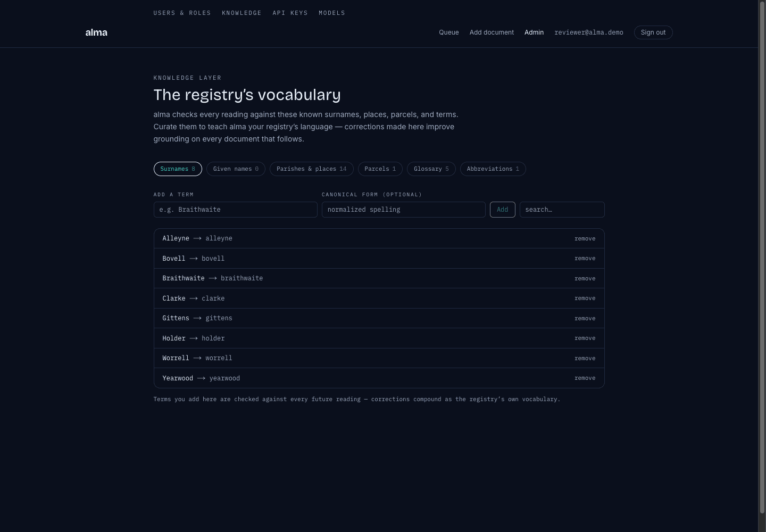Show the Parcels vocabulary tab
The height and width of the screenshot is (532, 766).
tap(380, 169)
